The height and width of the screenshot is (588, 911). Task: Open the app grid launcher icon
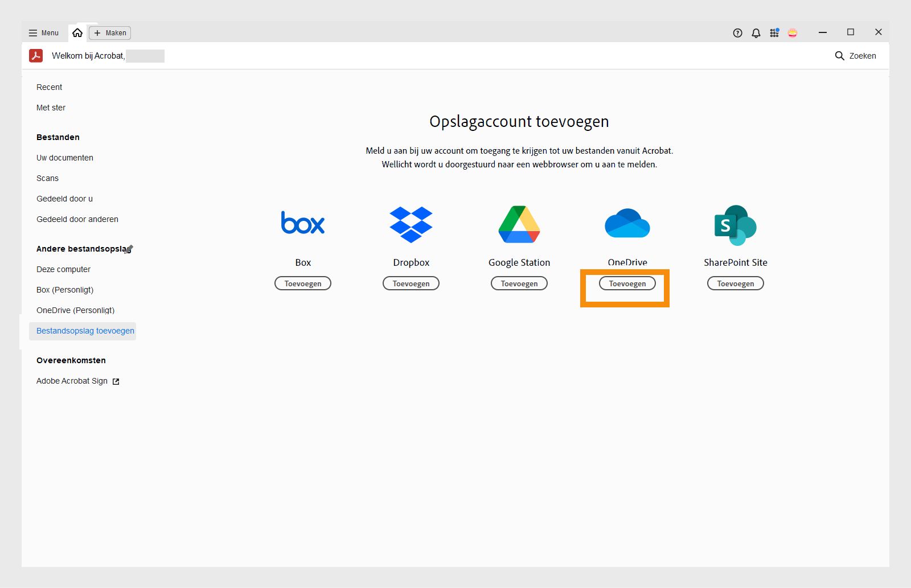[774, 32]
